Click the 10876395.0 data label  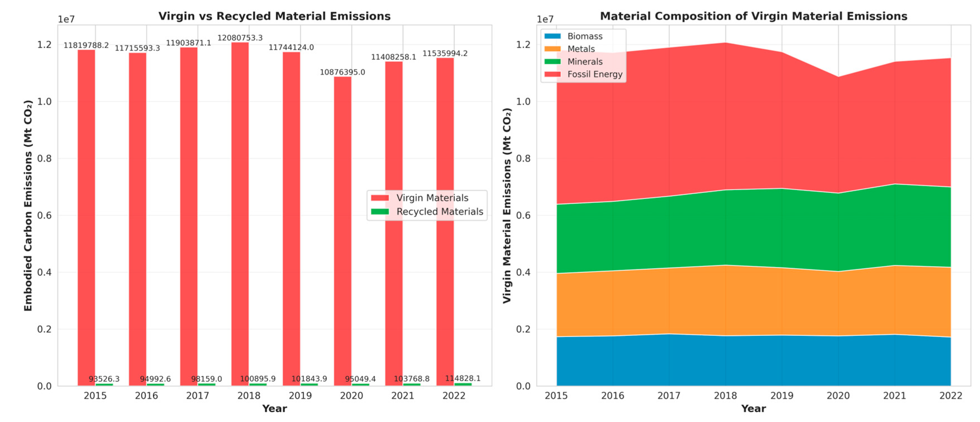click(342, 72)
